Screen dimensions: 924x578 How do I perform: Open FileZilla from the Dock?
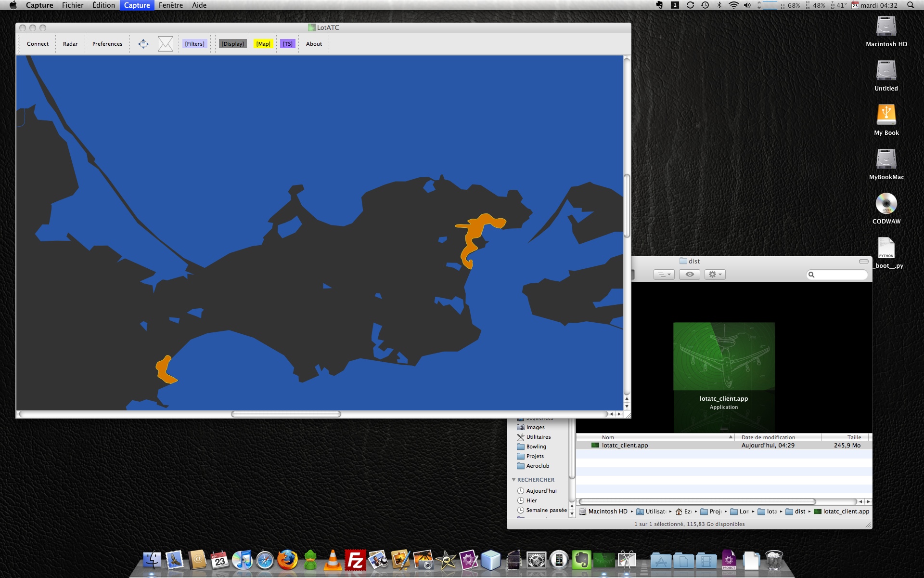tap(355, 560)
